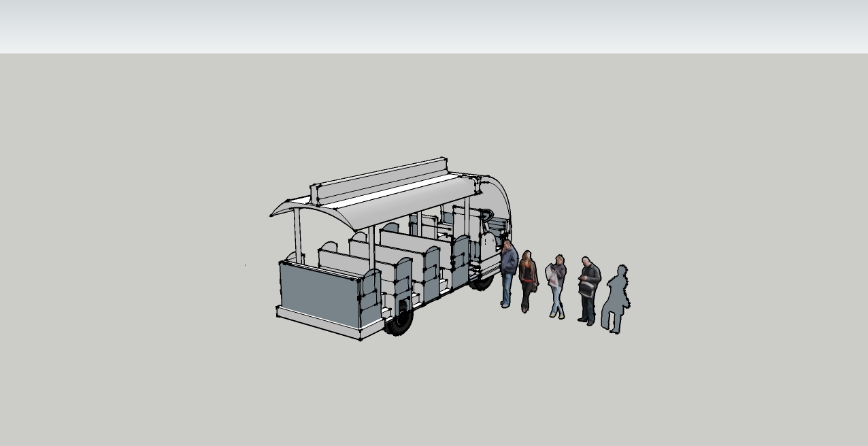Select the woman holding a shopping bag
The width and height of the screenshot is (868, 446).
[556, 284]
